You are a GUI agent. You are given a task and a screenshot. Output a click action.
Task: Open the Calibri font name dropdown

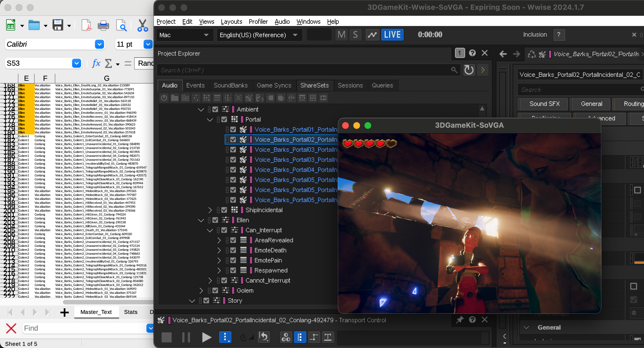click(100, 44)
